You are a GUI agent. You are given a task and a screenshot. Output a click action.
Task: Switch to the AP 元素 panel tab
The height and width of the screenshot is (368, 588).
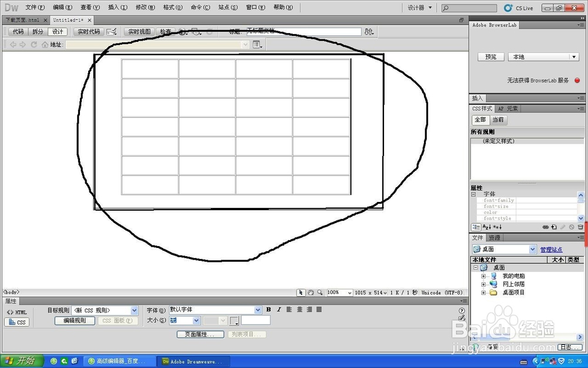(x=508, y=108)
